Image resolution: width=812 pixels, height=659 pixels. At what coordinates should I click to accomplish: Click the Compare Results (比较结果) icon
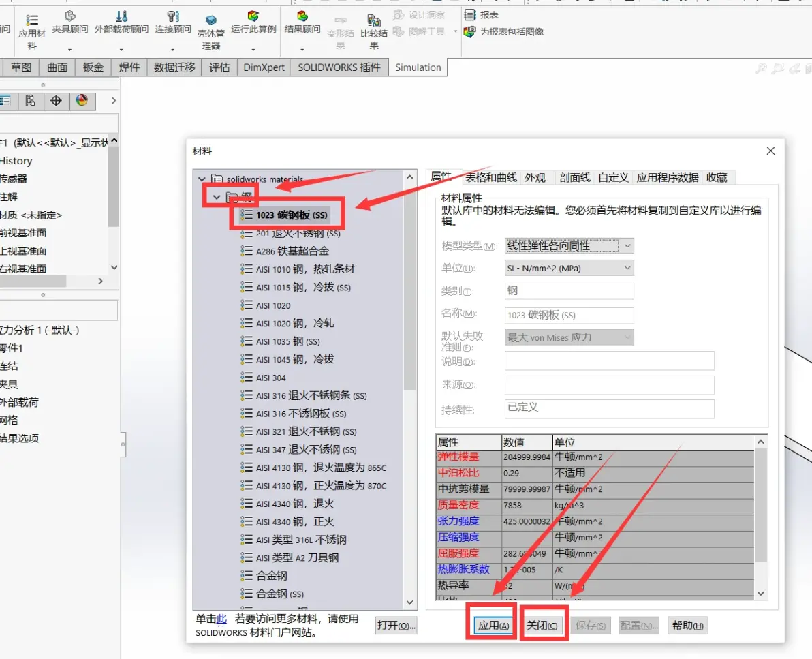[374, 20]
